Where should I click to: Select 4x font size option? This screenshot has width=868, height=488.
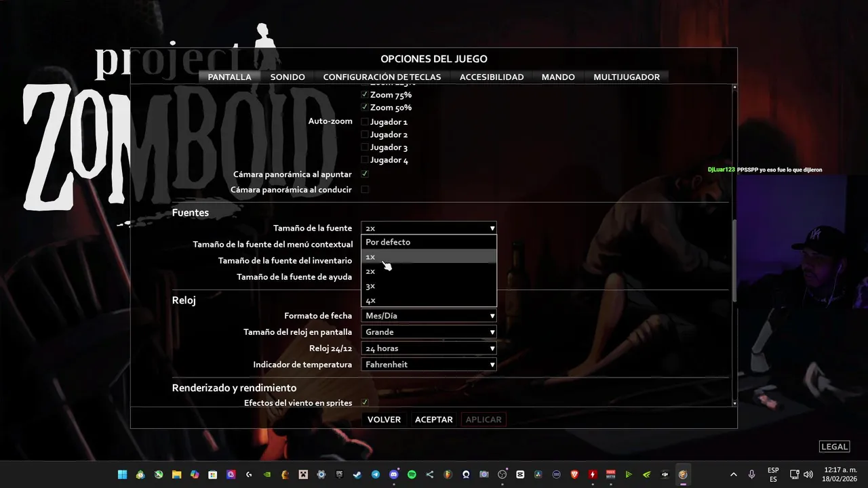[429, 300]
